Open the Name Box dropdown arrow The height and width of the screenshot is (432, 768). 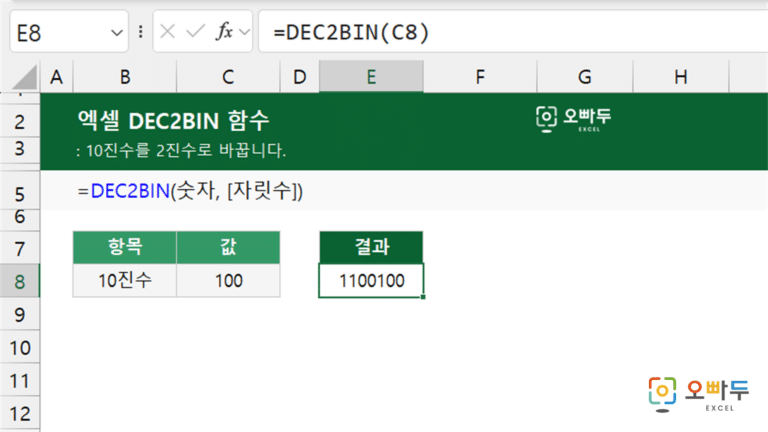coord(117,33)
